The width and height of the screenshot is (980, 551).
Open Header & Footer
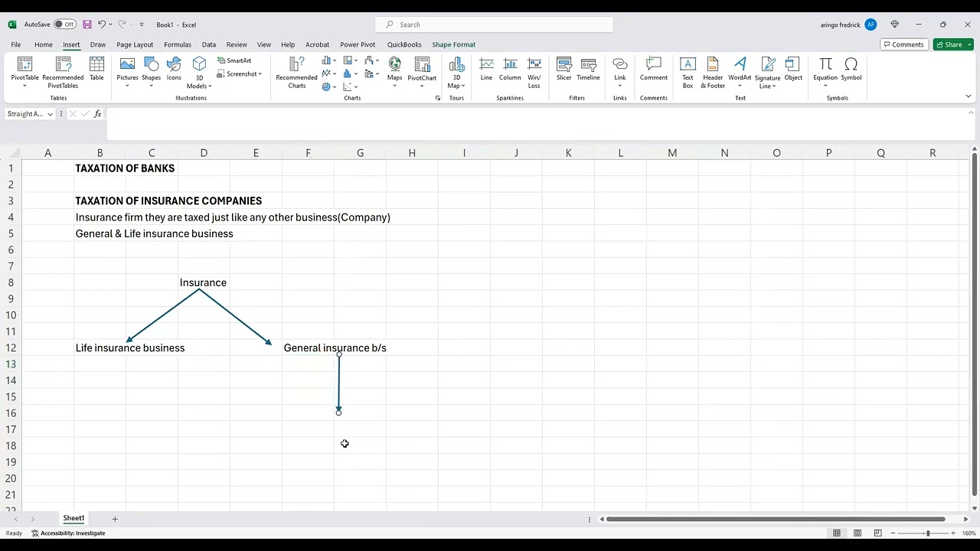pos(713,72)
